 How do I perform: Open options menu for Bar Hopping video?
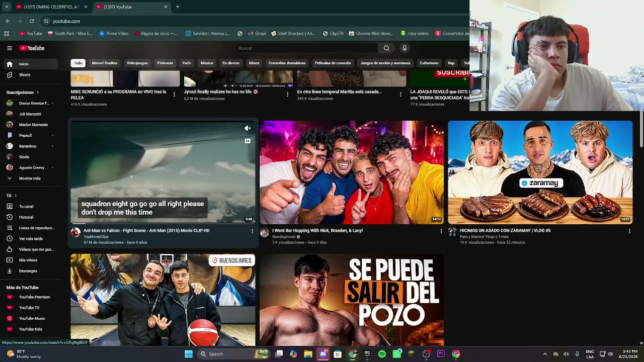[x=441, y=231]
